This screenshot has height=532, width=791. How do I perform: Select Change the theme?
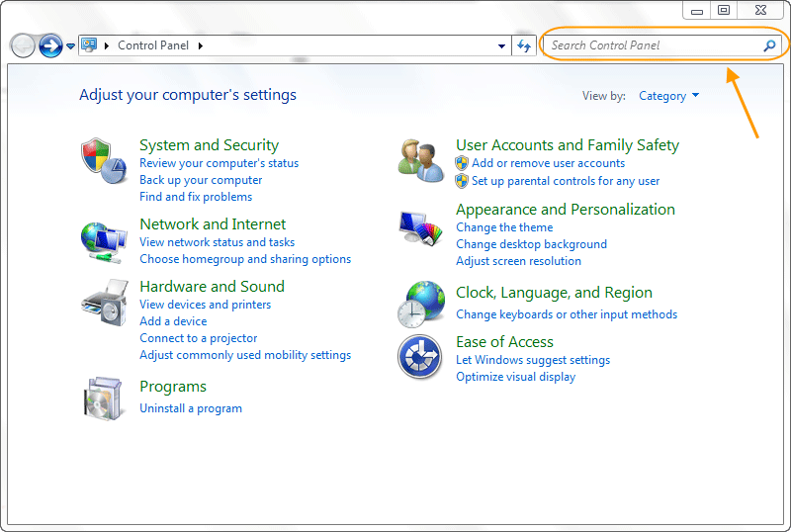[504, 227]
